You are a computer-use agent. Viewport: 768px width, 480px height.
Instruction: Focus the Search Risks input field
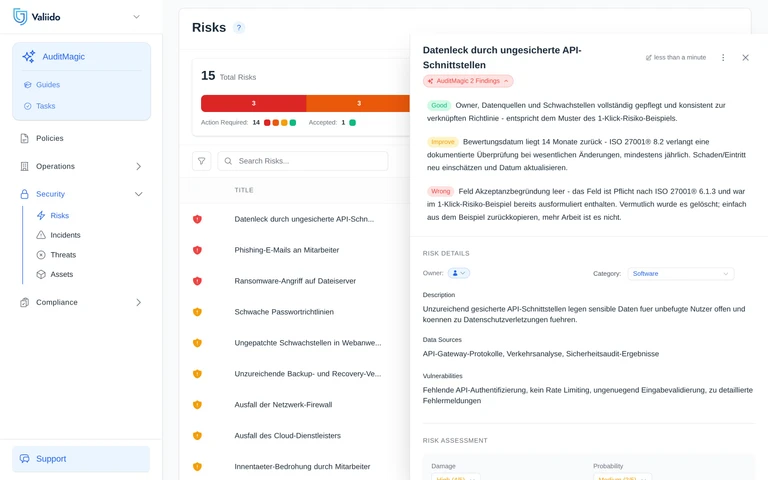coord(303,161)
